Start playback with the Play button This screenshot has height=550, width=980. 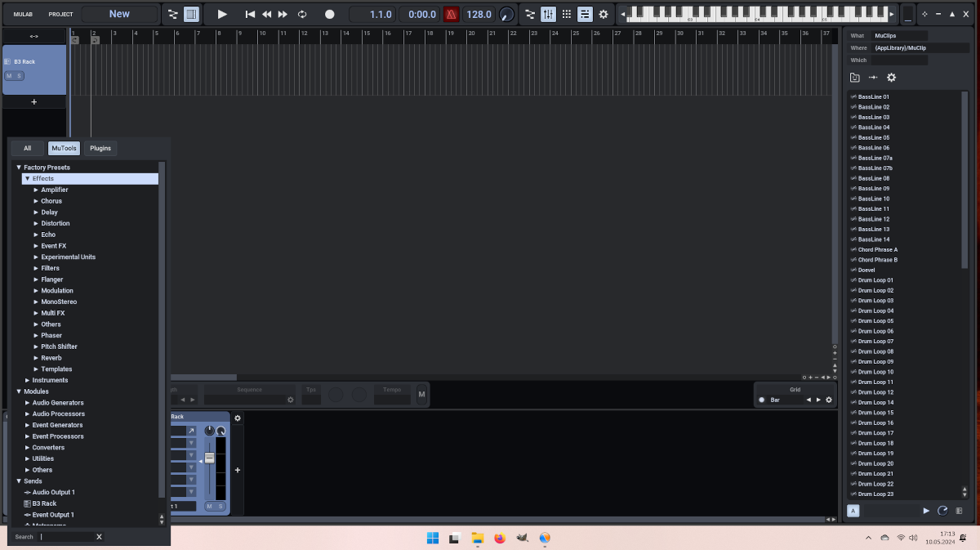(x=222, y=14)
